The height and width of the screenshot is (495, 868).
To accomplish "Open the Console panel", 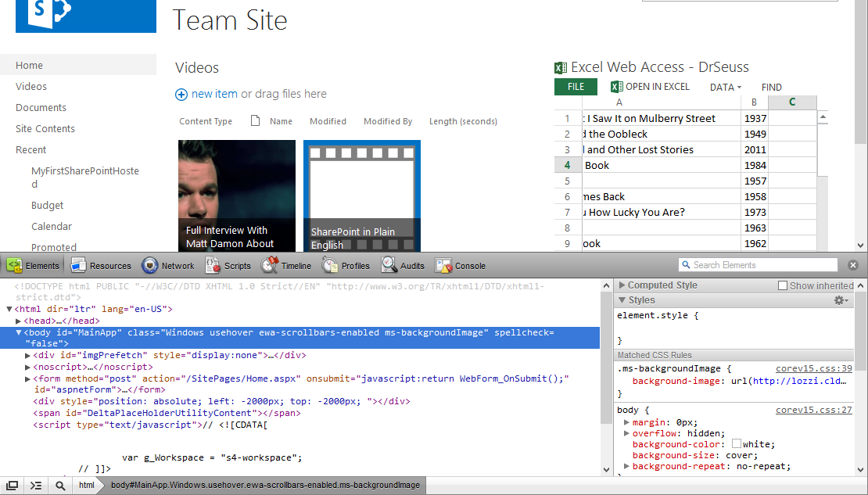I will pos(461,266).
